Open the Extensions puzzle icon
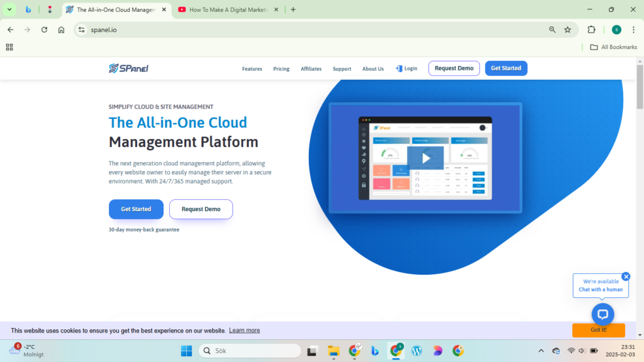Screen dimensions: 644x362 pyautogui.click(x=591, y=30)
